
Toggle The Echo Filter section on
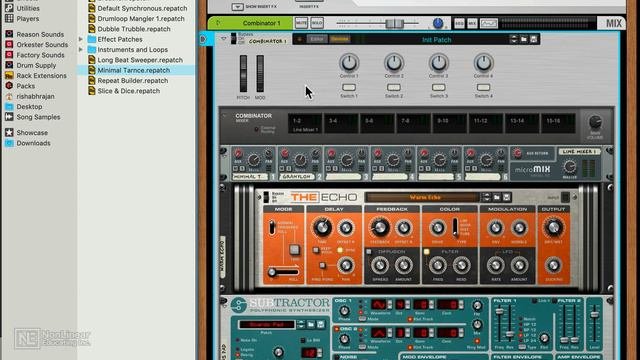click(427, 252)
